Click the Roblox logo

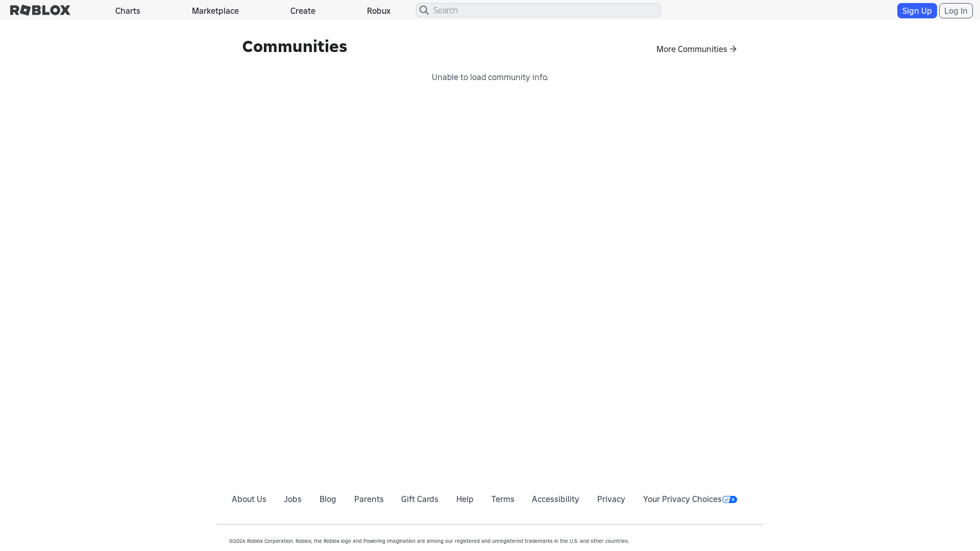(40, 10)
